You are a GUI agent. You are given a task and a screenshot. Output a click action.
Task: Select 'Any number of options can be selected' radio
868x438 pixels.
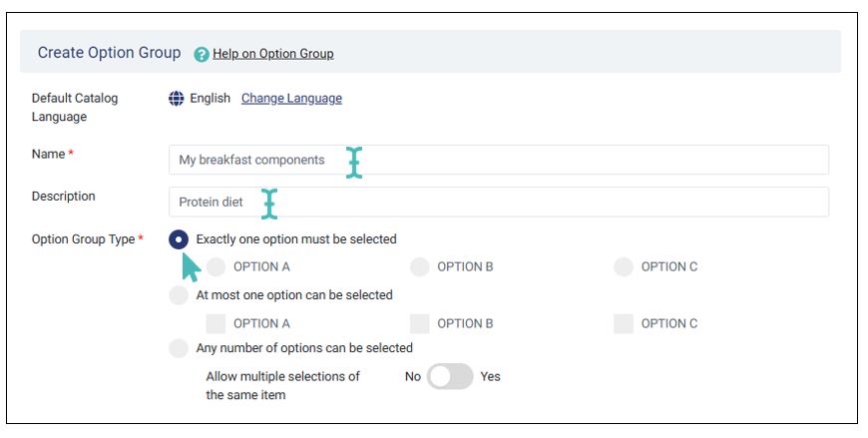pyautogui.click(x=179, y=348)
